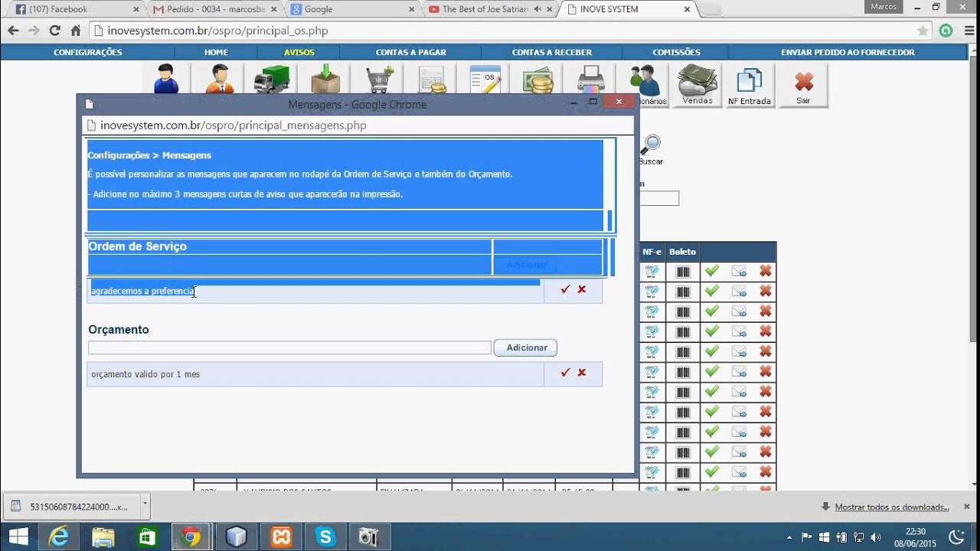Click 'Mostrar todos os downloads...' link
The height and width of the screenshot is (551, 980).
(892, 507)
